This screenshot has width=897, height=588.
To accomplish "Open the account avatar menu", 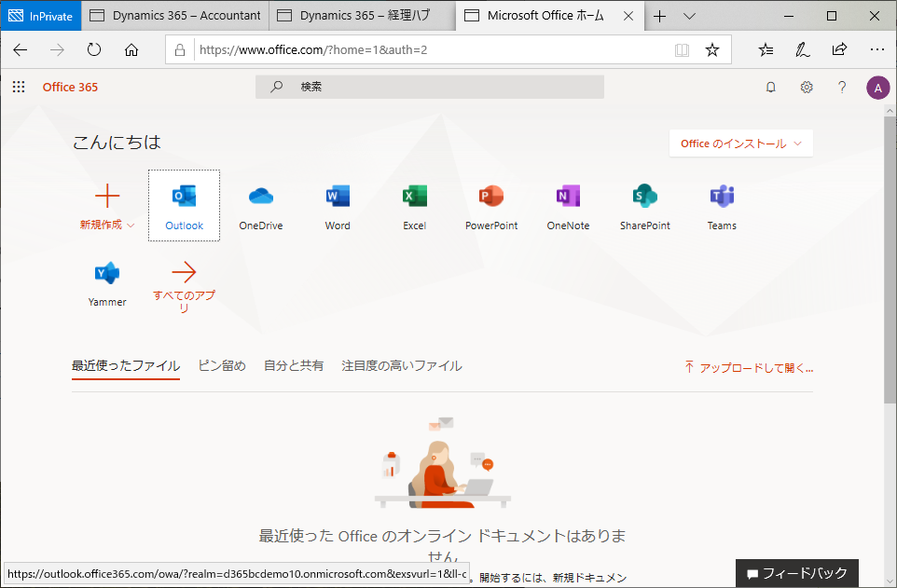I will (x=877, y=88).
